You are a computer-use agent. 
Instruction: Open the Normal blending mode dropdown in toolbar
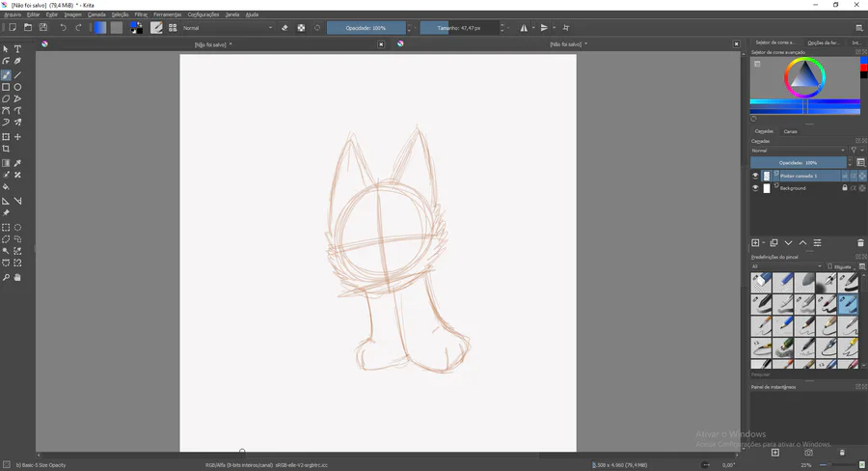click(228, 28)
